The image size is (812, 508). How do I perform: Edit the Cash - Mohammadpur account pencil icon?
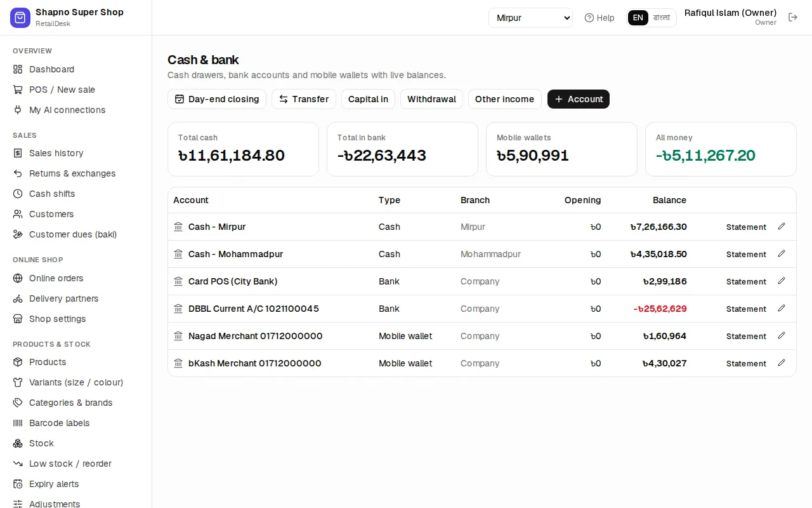782,254
